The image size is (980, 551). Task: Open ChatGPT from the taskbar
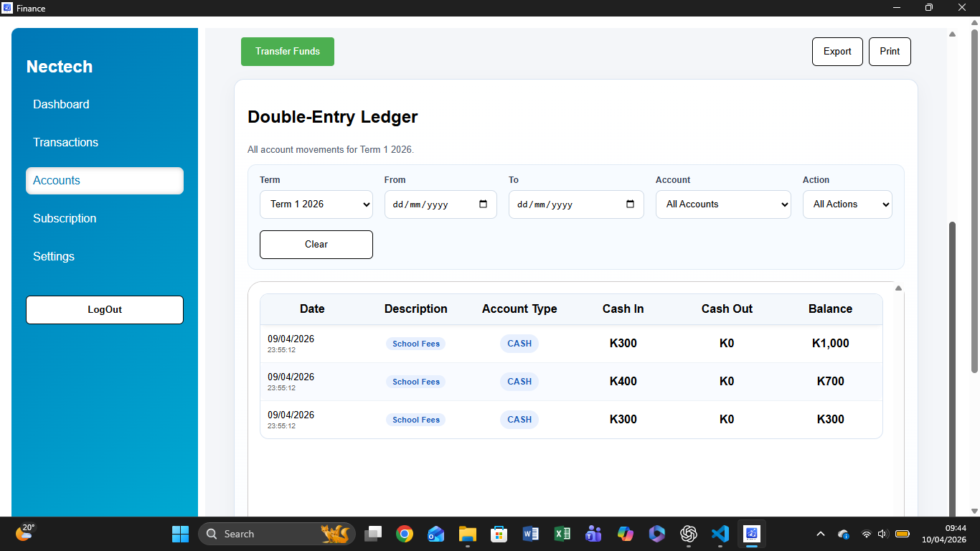688,534
